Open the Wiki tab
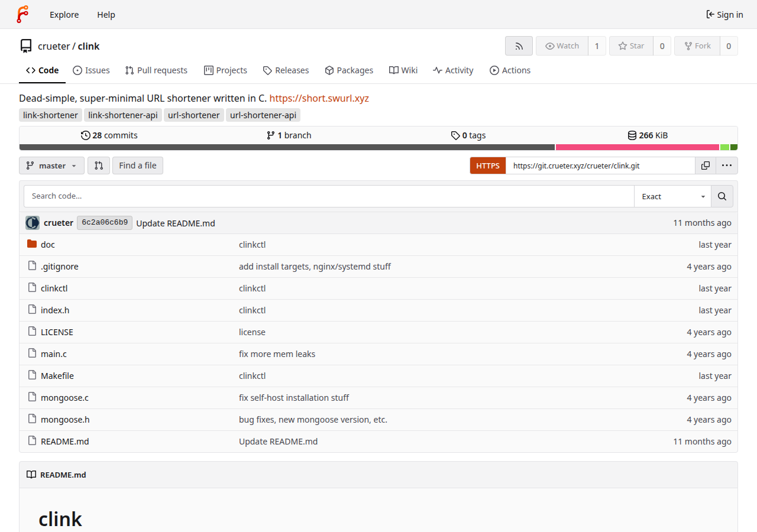Screen dimensions: 757x532 pos(403,70)
